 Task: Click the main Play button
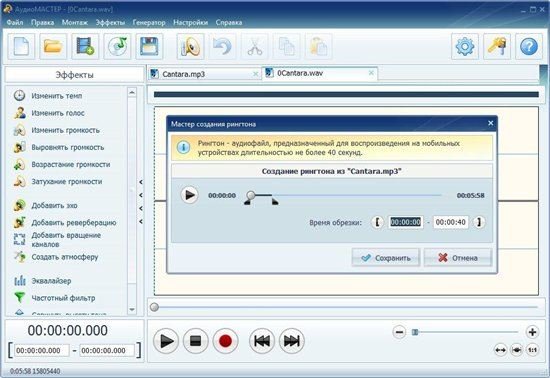[x=166, y=341]
